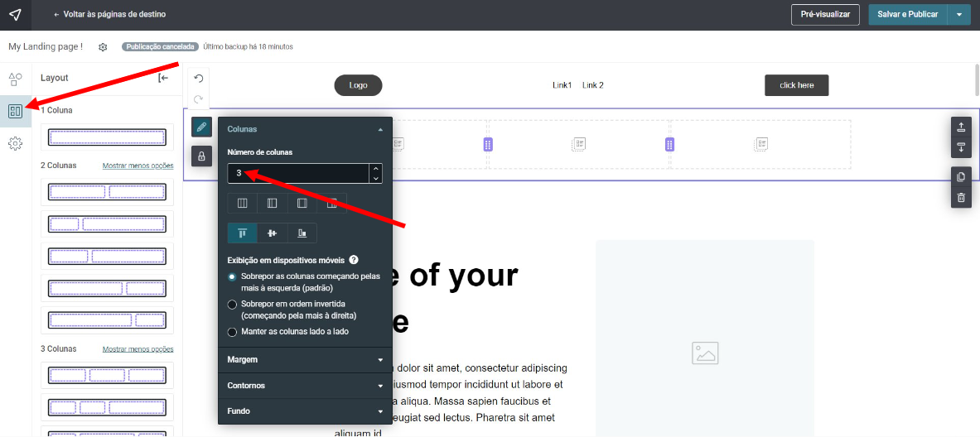Click Mostrar menos opções for 2 Colunas
Viewport: 980px width, 437px height.
point(138,166)
